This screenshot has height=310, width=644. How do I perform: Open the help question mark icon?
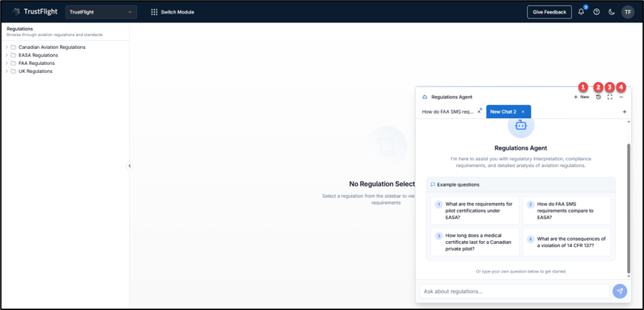[x=596, y=12]
